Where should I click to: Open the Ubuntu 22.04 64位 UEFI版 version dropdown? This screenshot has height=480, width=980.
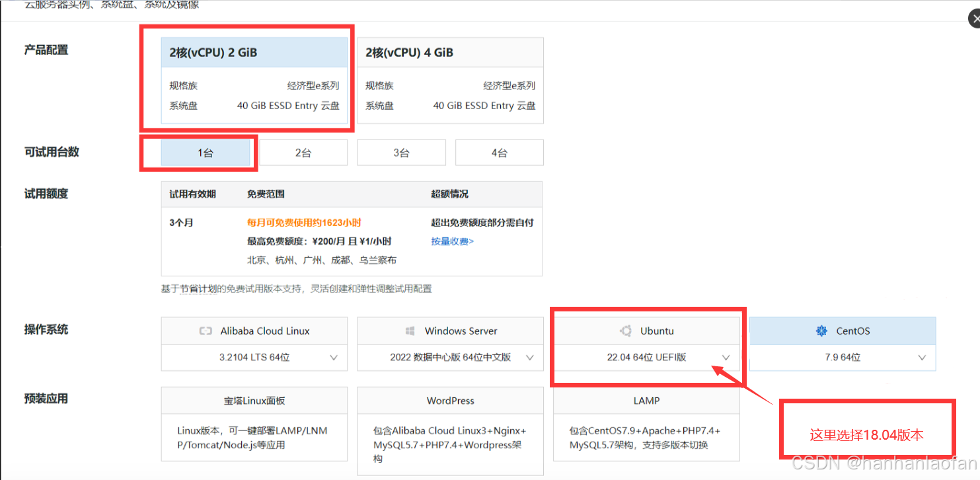[646, 357]
